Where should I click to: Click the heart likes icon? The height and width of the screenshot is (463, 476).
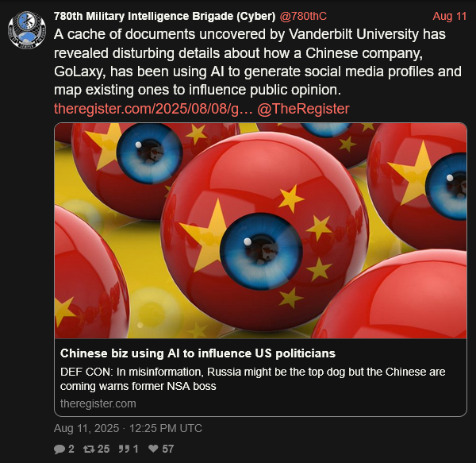coord(153,449)
